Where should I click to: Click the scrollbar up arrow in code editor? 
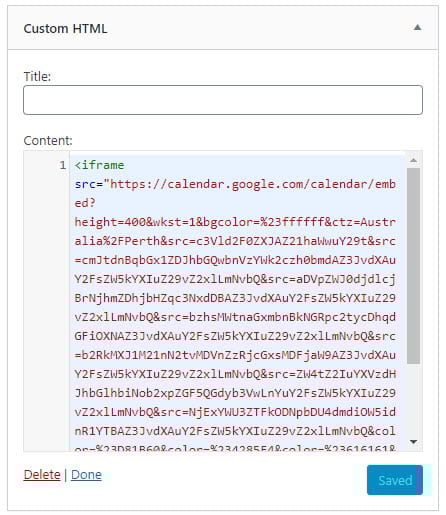click(x=413, y=160)
